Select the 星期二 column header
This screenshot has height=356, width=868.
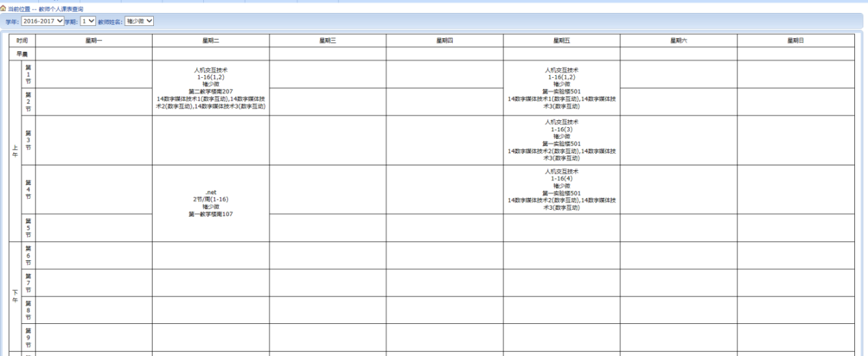click(x=211, y=41)
